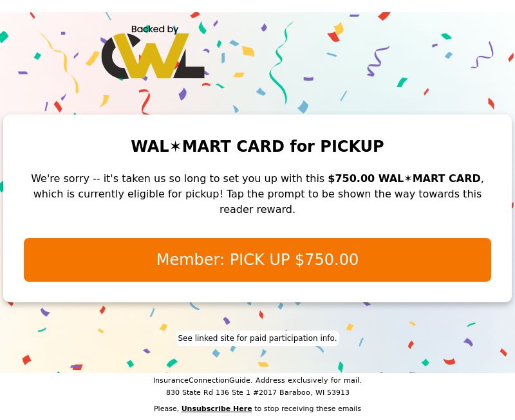Viewport: 515px width, 420px height.
Task: Click the "WAL✶MART CARD for PICKUP" heading
Action: pyautogui.click(x=257, y=147)
